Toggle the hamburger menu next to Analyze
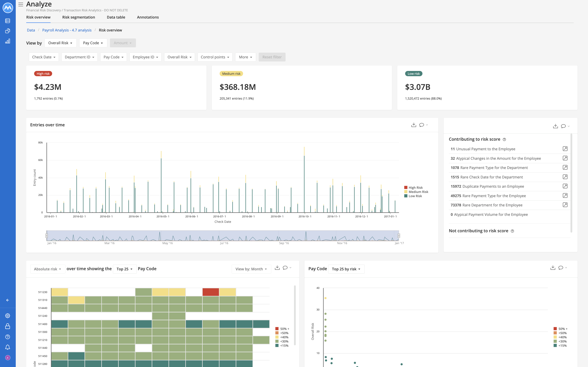 (21, 4)
